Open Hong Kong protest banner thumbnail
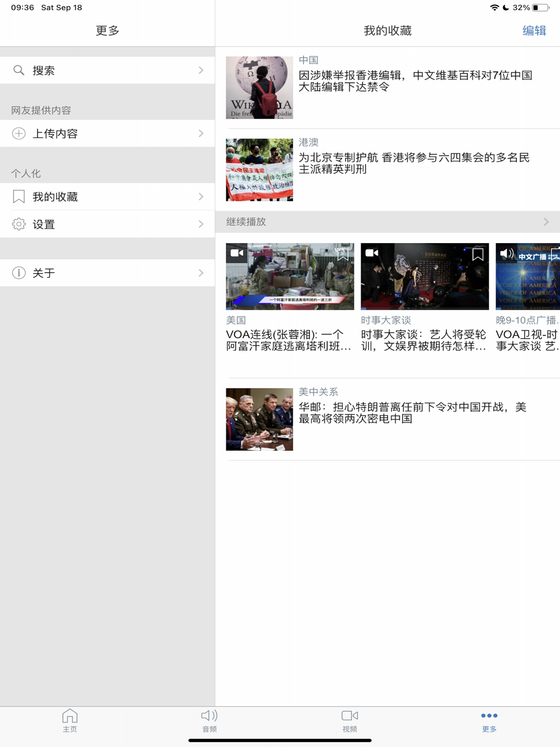560x747 pixels. pyautogui.click(x=259, y=170)
